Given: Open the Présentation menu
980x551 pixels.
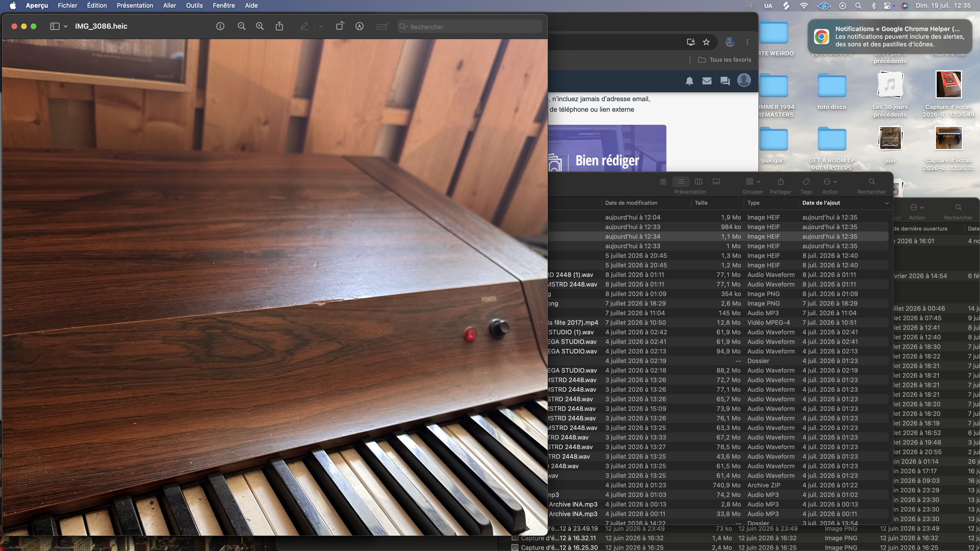Looking at the screenshot, I should pyautogui.click(x=135, y=5).
